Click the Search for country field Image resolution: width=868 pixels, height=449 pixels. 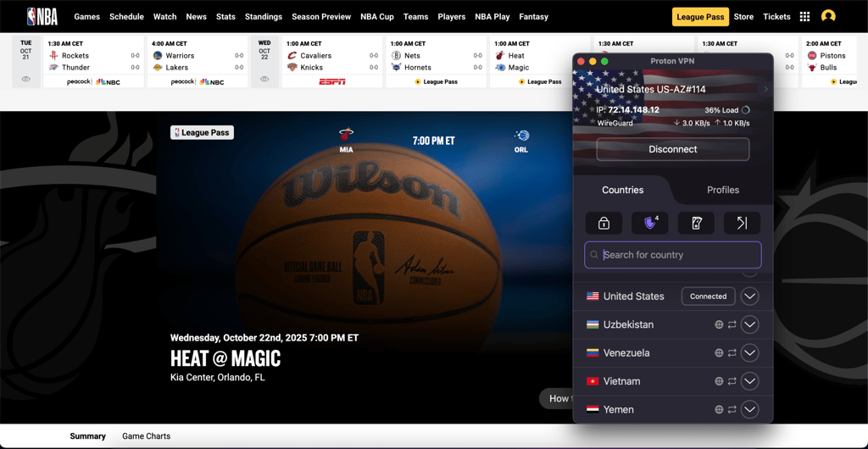point(672,255)
